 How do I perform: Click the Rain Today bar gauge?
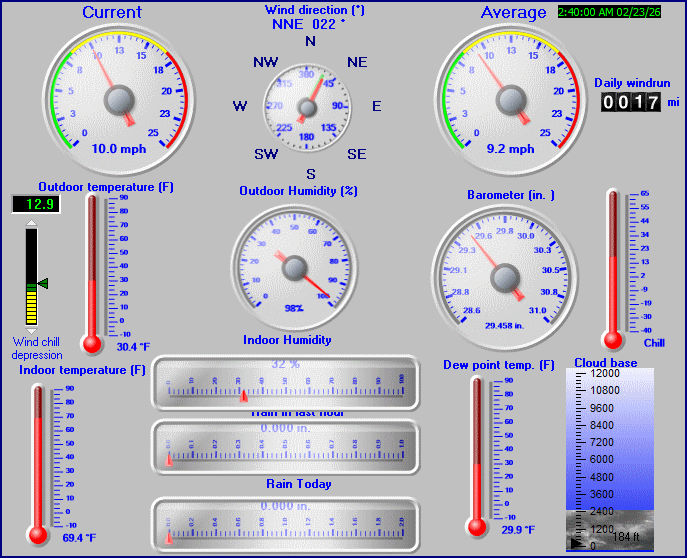[285, 523]
